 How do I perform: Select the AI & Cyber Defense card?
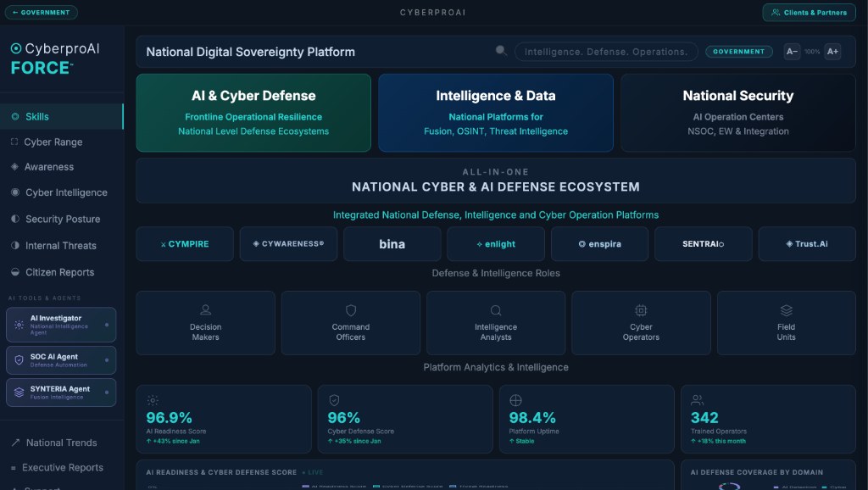click(x=253, y=113)
